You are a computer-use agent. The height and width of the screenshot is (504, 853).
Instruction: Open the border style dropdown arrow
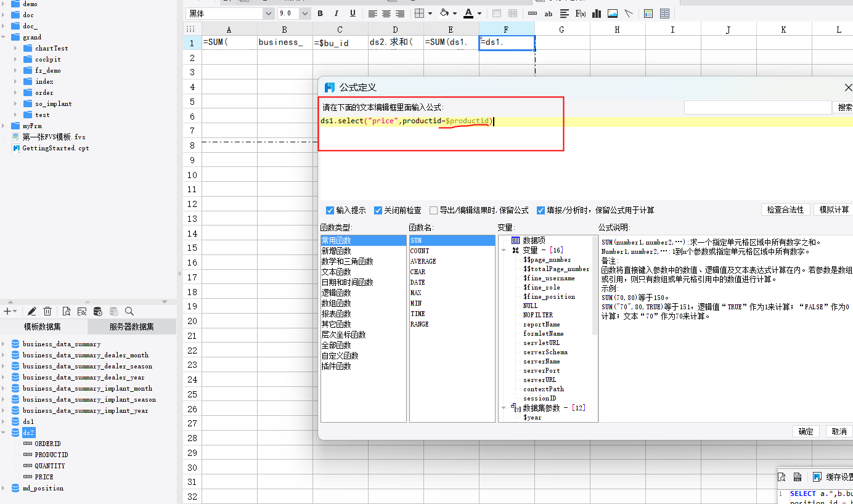coord(429,14)
